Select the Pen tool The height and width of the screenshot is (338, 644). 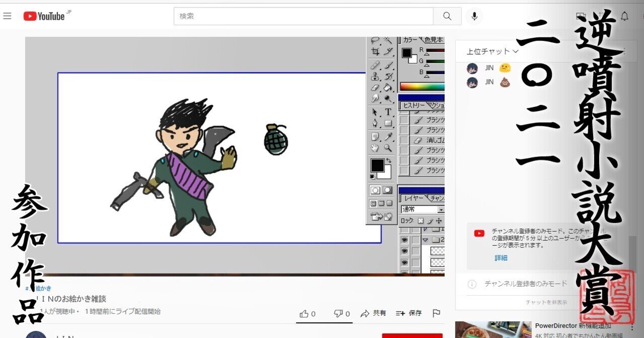[375, 123]
